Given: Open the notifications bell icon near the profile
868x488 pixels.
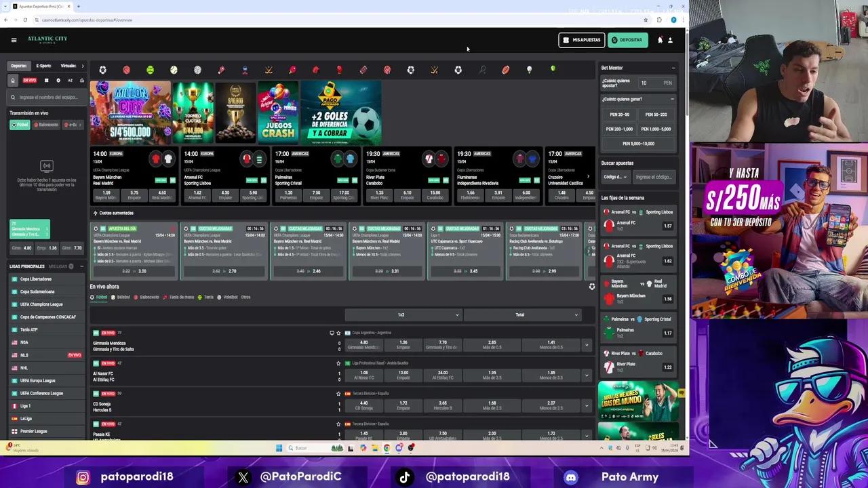Looking at the screenshot, I should [658, 40].
